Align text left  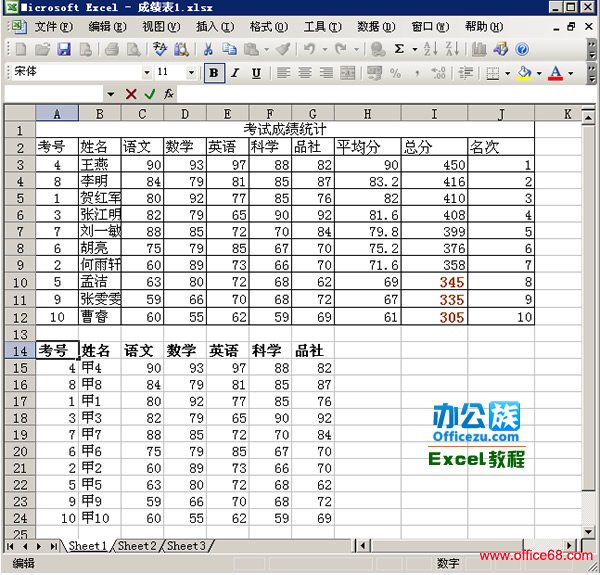283,73
